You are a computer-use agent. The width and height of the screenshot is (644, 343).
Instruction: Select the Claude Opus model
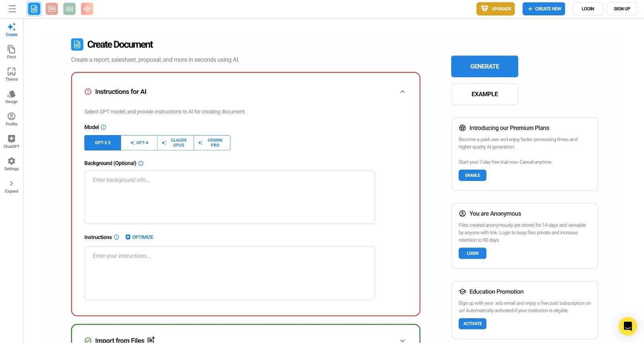[x=175, y=143]
